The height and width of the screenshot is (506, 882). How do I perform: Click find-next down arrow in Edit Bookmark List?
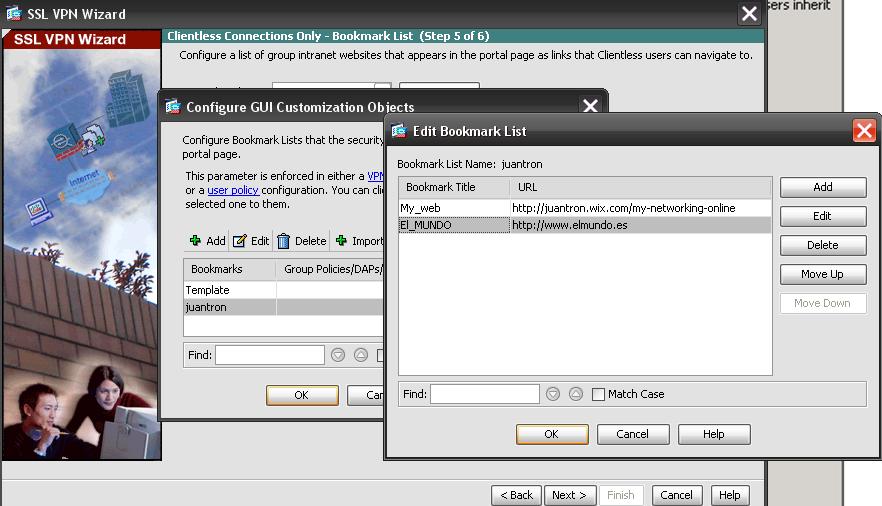[x=553, y=394]
